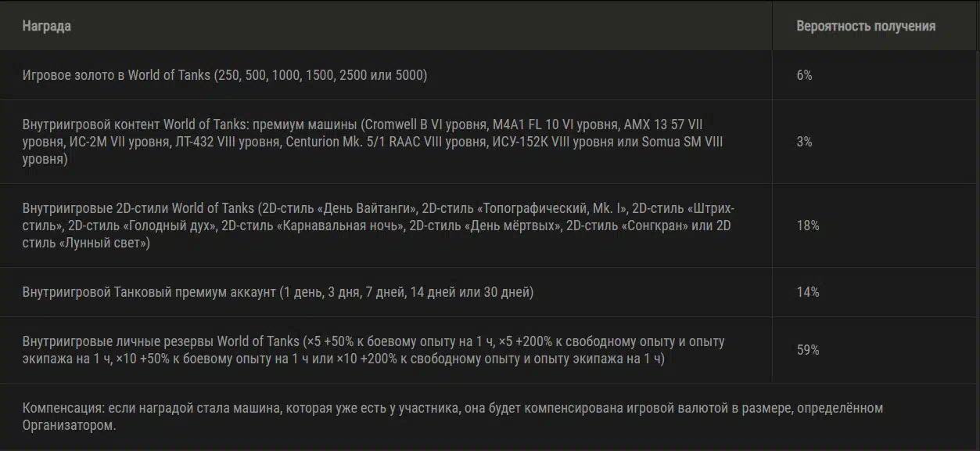Screen dimensions: 980x451
Task: Click the 14% probability cell
Action: [x=808, y=292]
